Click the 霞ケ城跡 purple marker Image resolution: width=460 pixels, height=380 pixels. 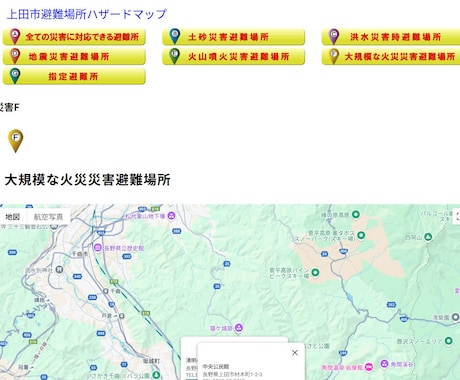239,328
